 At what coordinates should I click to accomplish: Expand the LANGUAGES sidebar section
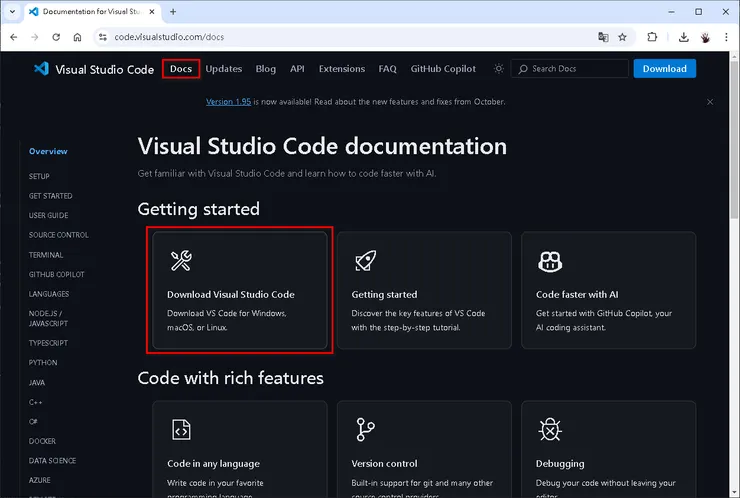pos(49,294)
